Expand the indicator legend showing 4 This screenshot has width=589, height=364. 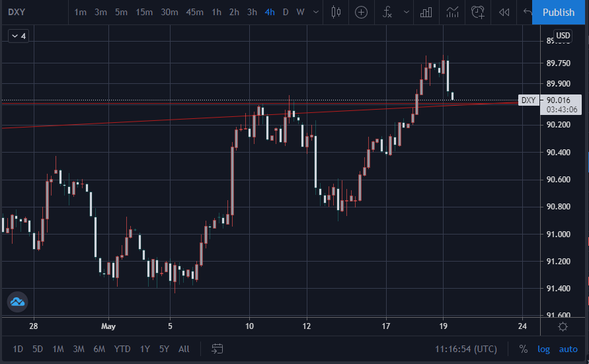[x=19, y=36]
